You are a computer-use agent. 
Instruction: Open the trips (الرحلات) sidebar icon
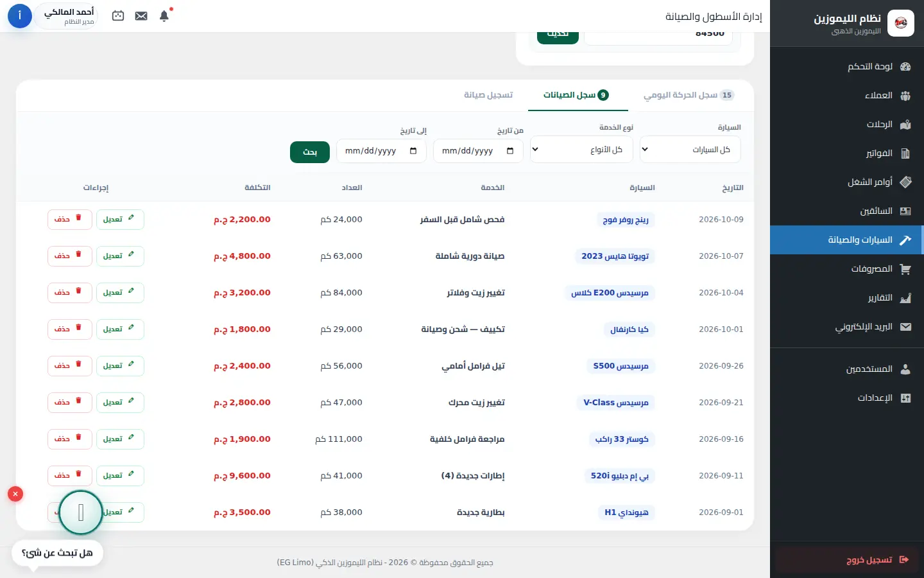click(x=905, y=125)
